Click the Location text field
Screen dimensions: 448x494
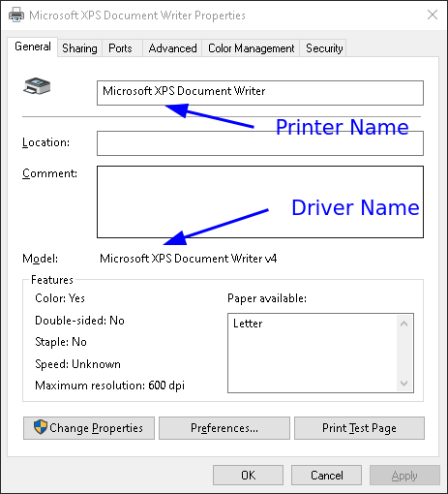click(x=260, y=143)
